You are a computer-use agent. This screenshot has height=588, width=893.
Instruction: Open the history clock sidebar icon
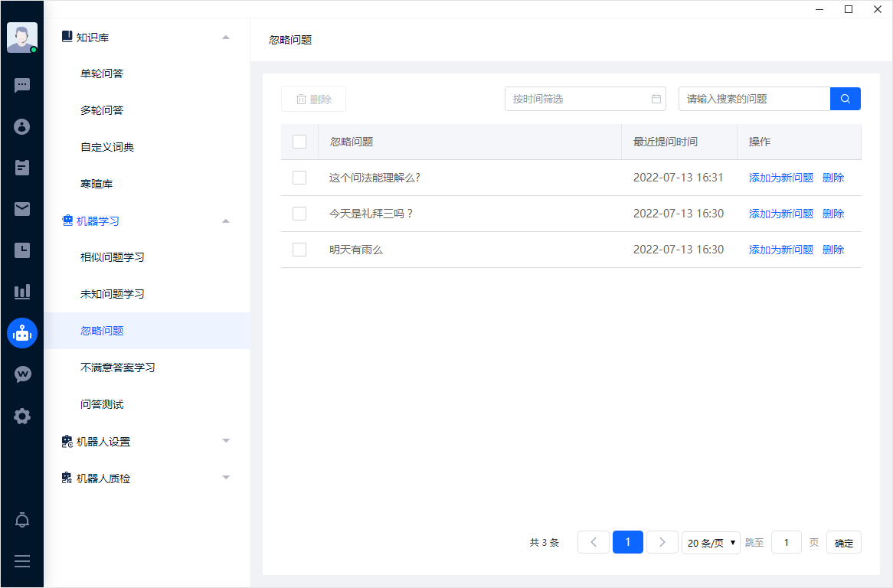[x=22, y=250]
